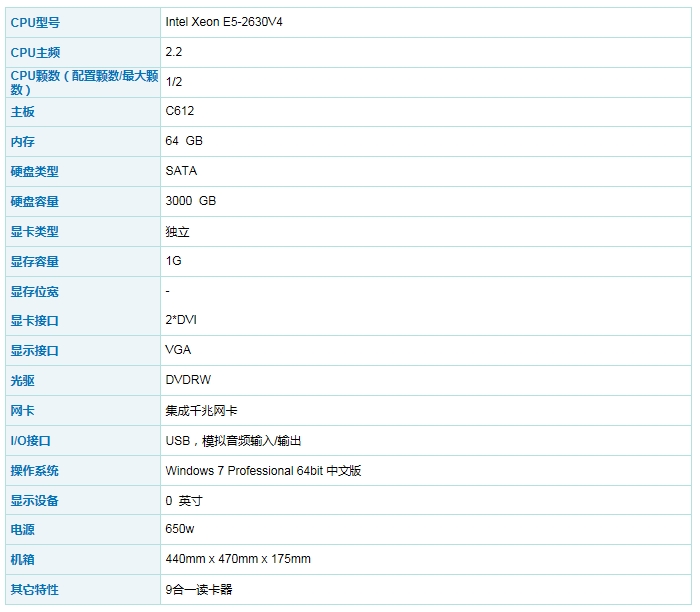700x612 pixels.
Task: Click the 内存 label
Action: click(x=22, y=141)
